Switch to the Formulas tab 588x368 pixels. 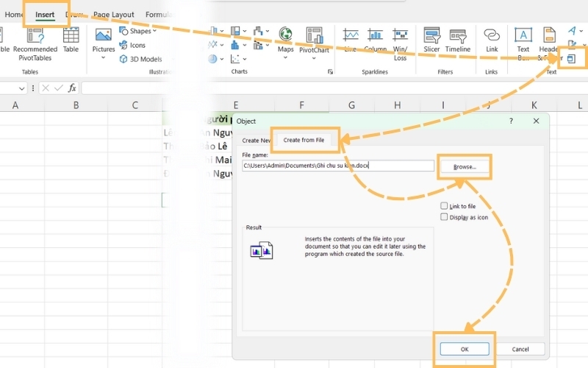pyautogui.click(x=159, y=14)
